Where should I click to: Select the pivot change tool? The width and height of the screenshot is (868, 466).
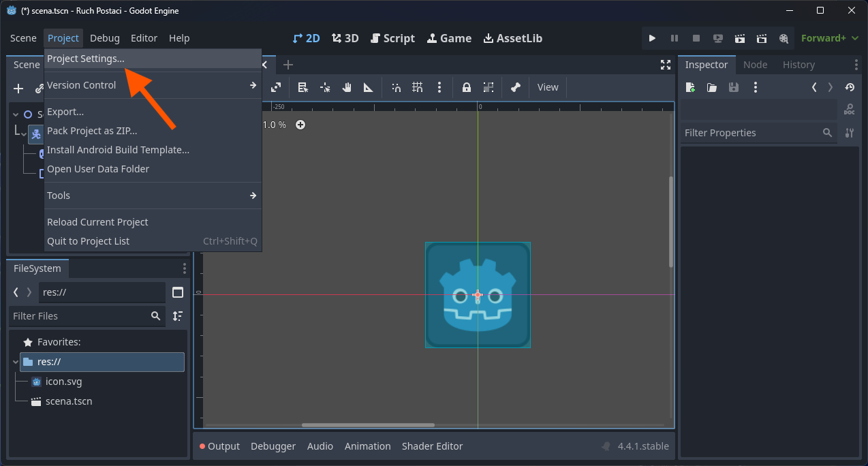(325, 87)
